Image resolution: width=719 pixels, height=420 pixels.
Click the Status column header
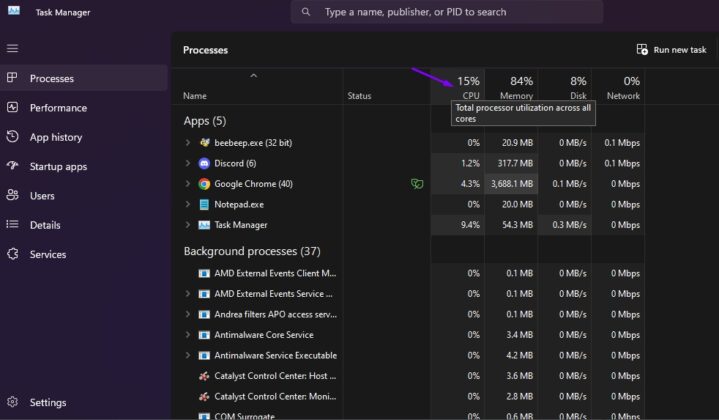coord(387,87)
